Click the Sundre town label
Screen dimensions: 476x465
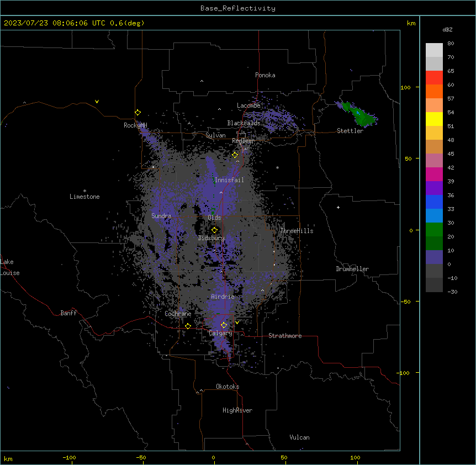pos(161,216)
